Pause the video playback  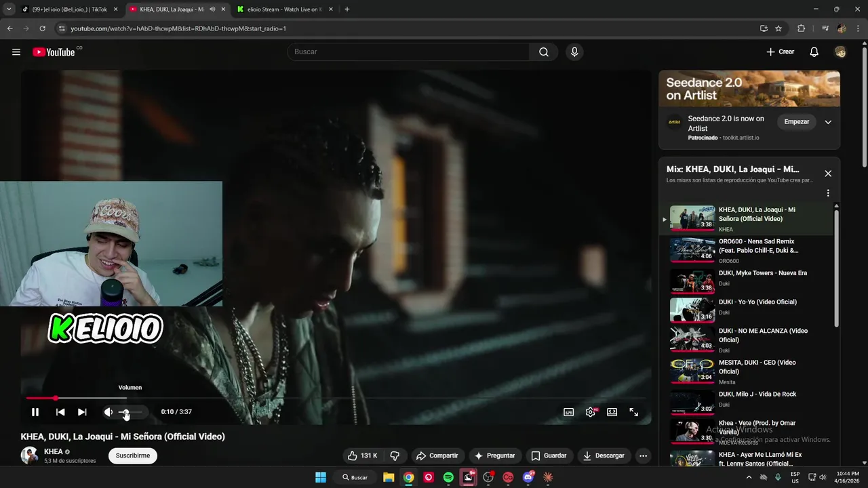35,412
